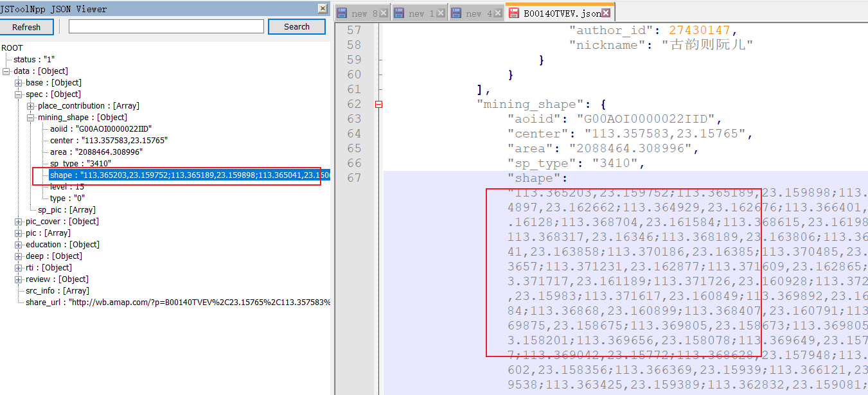Select the share_url tree row
The width and height of the screenshot is (868, 395).
tap(178, 303)
